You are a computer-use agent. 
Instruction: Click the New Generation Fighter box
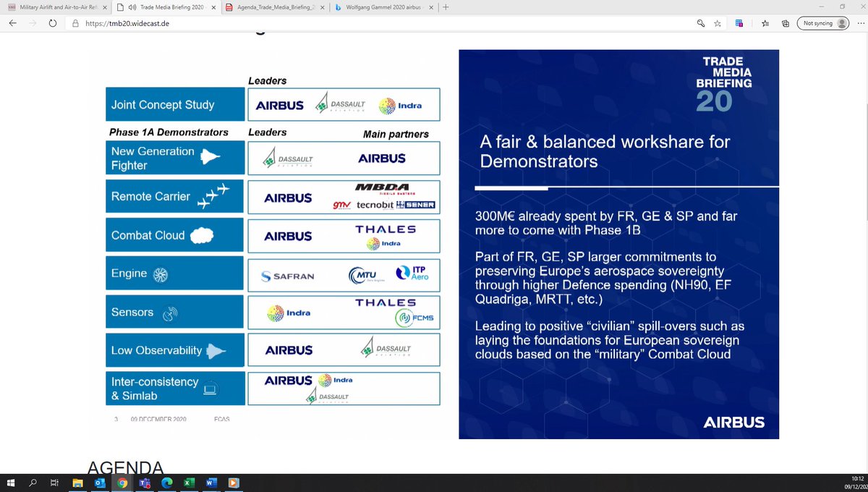pos(175,158)
